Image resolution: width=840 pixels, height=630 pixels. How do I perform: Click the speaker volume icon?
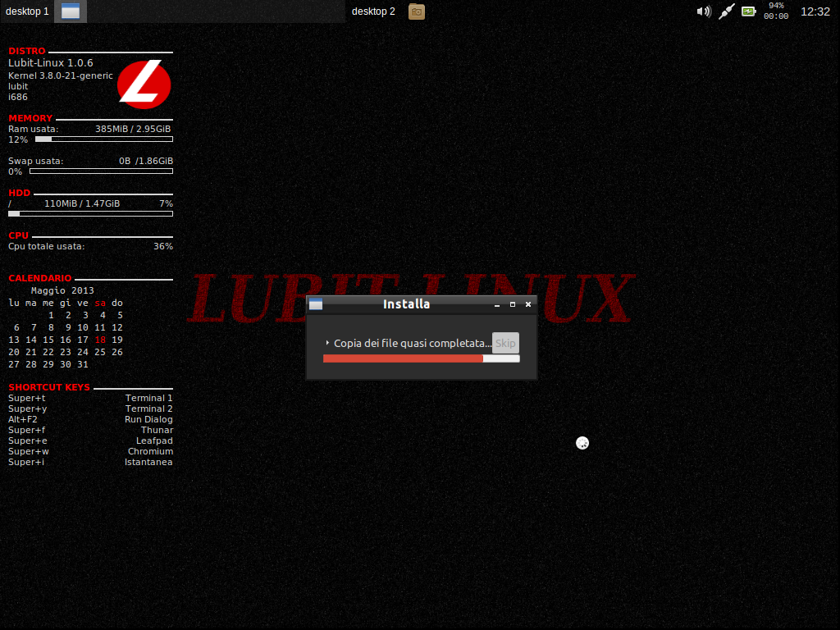click(704, 11)
